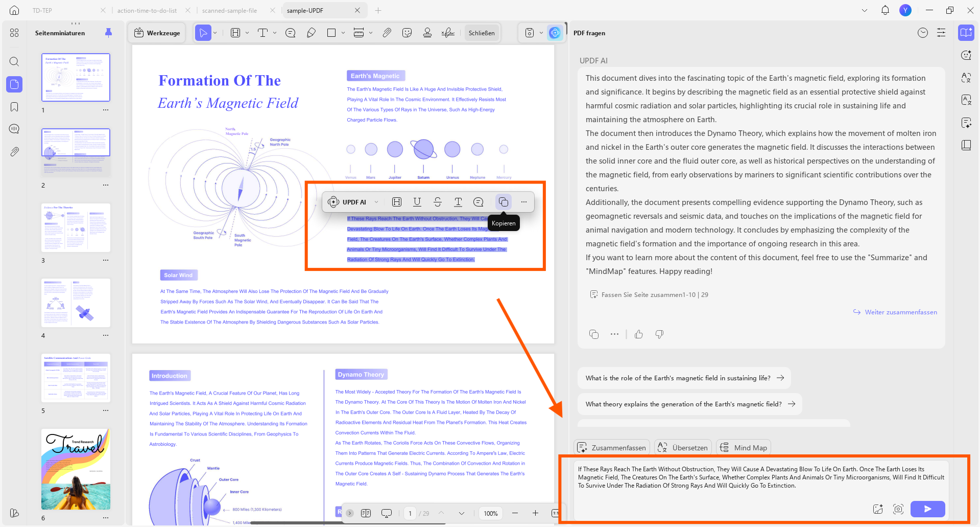This screenshot has height=527, width=980.
Task: Copy the AI summary response
Action: [x=594, y=334]
